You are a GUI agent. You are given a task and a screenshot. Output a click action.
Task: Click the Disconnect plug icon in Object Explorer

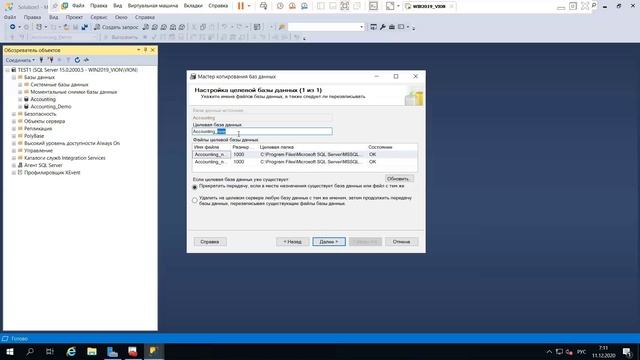point(51,60)
